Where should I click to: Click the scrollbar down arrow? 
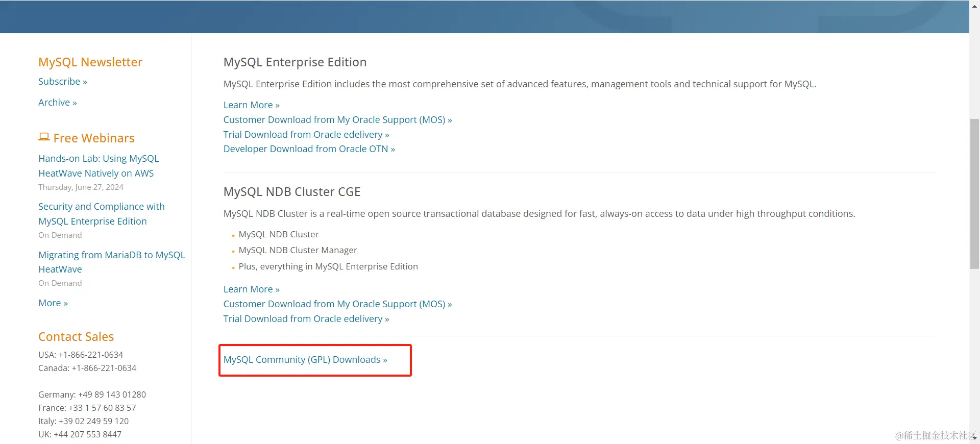pos(974,438)
